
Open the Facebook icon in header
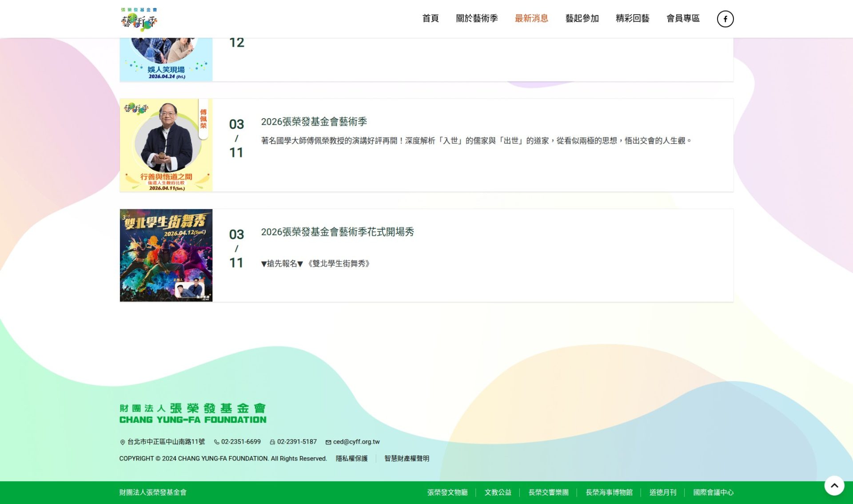point(725,19)
